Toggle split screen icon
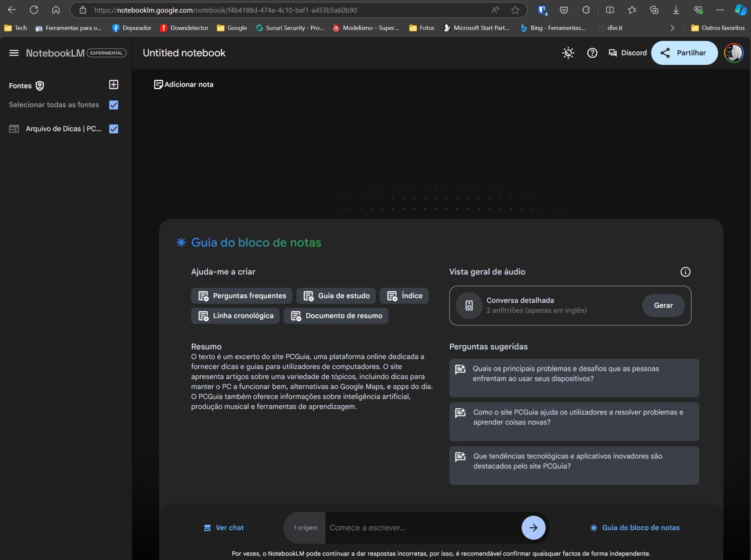The image size is (751, 560). coord(610,10)
